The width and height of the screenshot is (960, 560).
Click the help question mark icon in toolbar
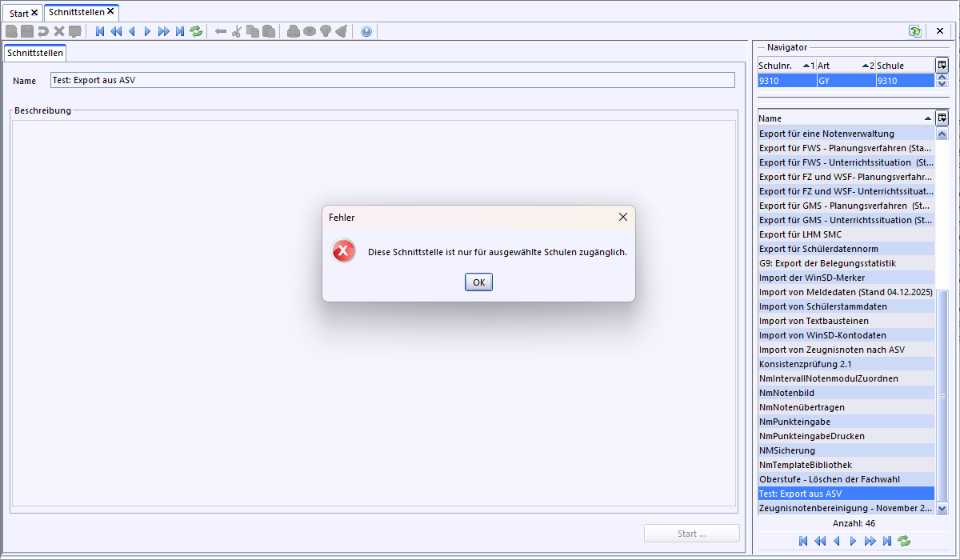tap(366, 31)
